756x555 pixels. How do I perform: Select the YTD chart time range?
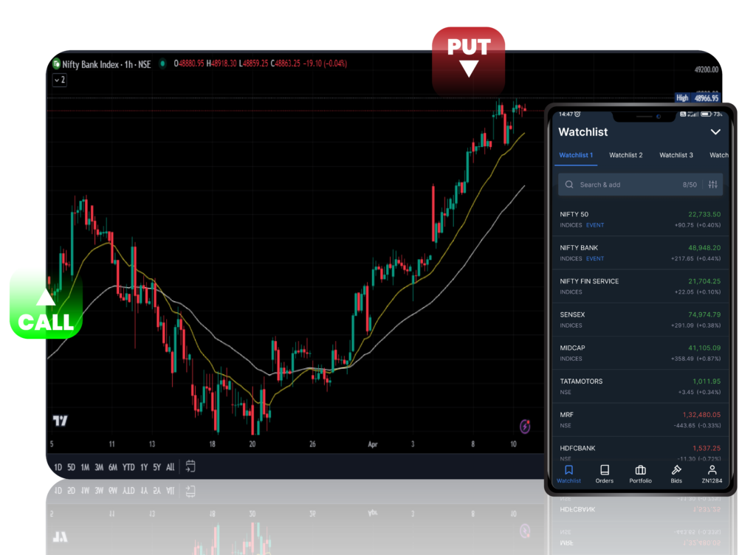click(128, 467)
